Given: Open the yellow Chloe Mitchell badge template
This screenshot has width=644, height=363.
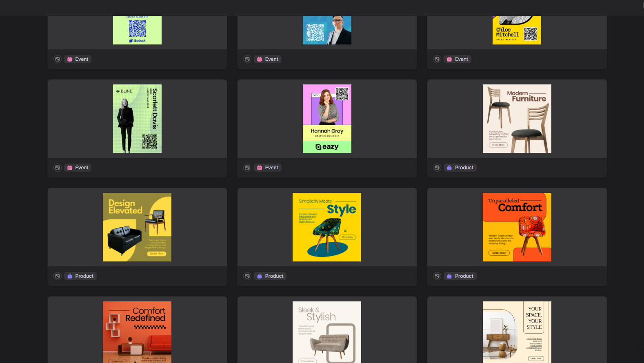Looking at the screenshot, I should click(x=517, y=30).
